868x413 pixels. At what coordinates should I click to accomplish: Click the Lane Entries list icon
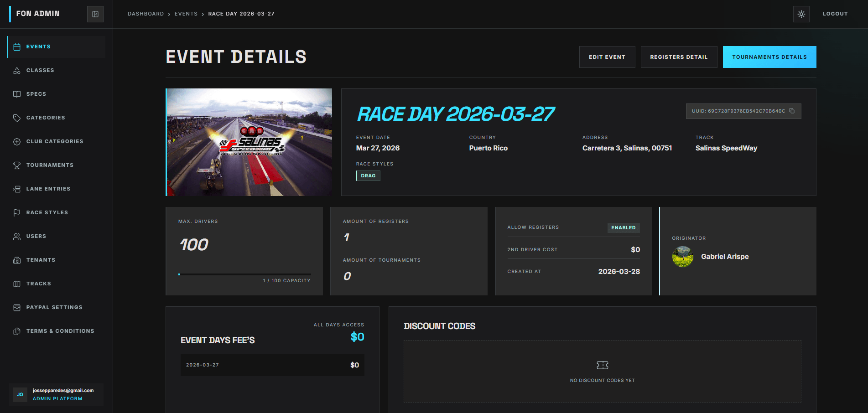click(17, 189)
